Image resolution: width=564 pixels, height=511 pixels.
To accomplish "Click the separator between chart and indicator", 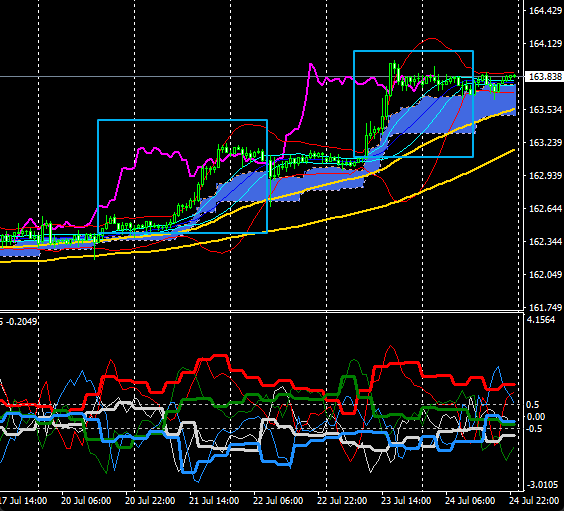I will click(x=261, y=311).
